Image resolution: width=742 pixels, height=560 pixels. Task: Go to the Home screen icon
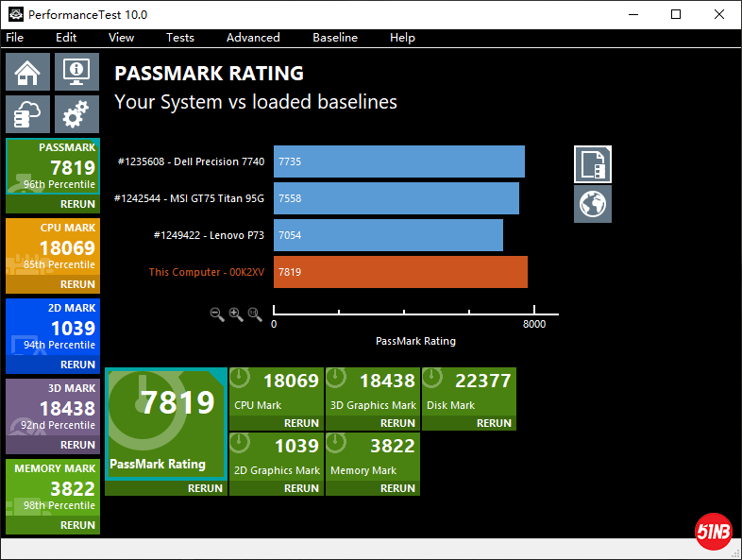(27, 72)
